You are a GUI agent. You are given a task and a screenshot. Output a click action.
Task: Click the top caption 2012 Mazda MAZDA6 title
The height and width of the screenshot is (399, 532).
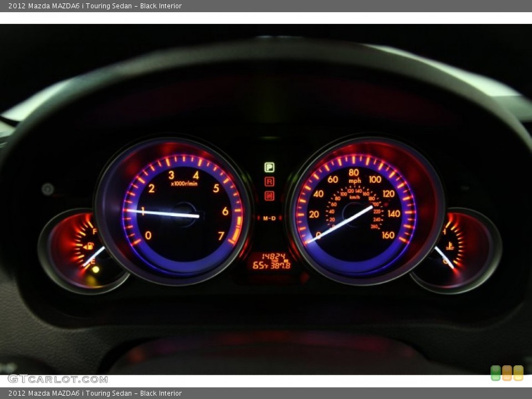pos(95,6)
